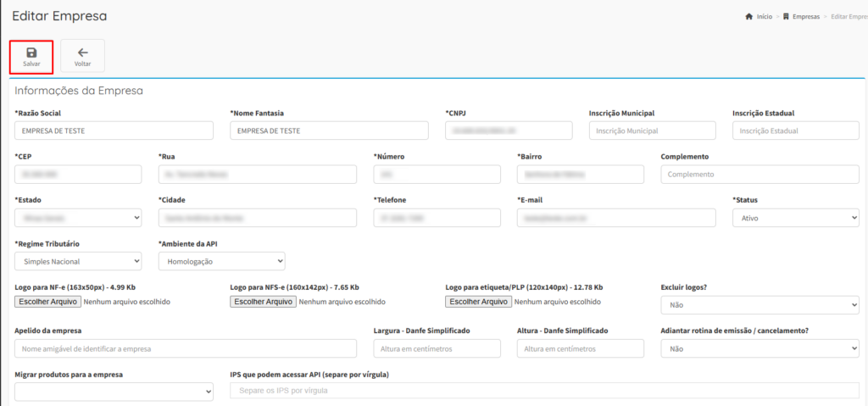
Task: Click the Empresas building icon in breadcrumb
Action: (x=787, y=17)
